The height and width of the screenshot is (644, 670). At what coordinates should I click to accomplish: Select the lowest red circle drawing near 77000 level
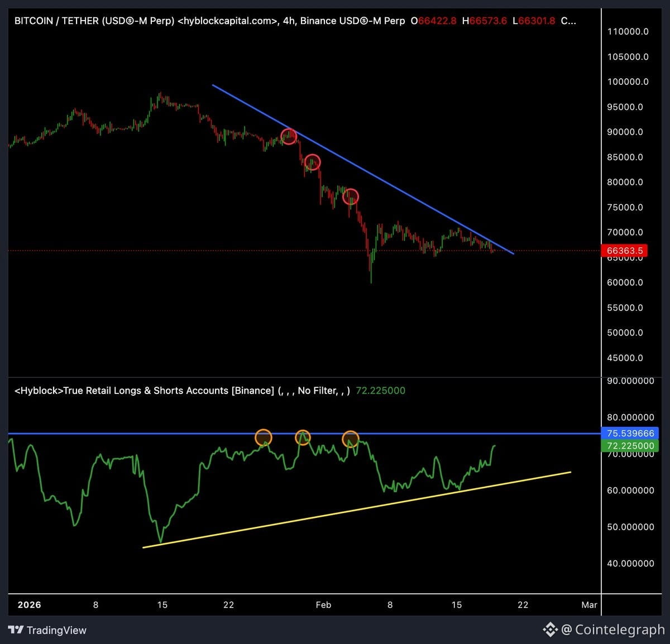351,196
